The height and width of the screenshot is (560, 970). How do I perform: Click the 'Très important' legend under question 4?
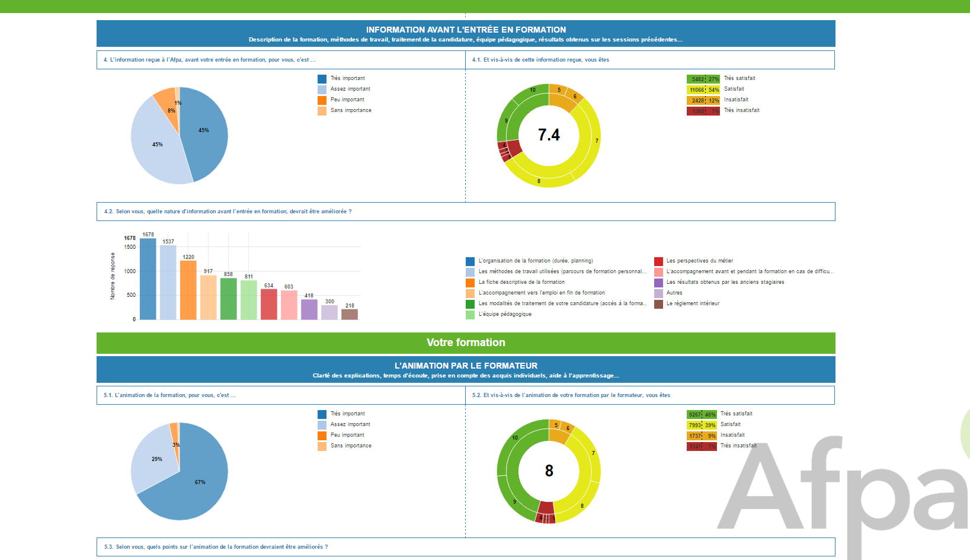tap(341, 78)
